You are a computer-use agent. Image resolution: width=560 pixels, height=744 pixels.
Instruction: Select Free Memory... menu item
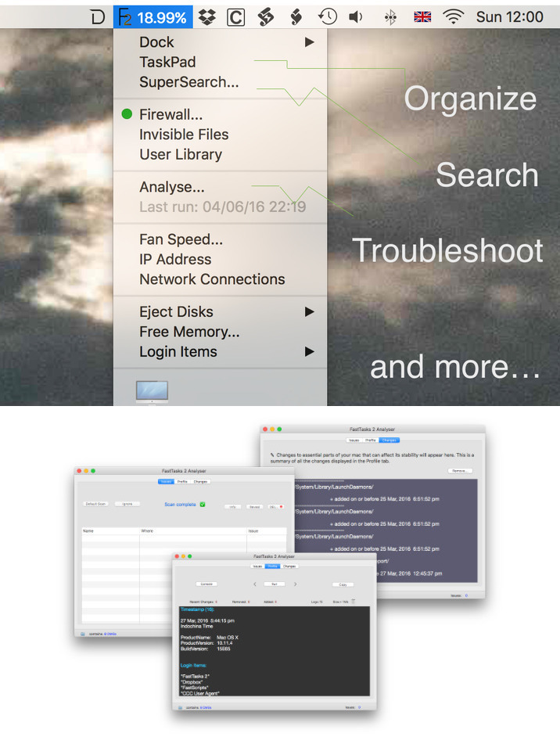click(x=190, y=332)
